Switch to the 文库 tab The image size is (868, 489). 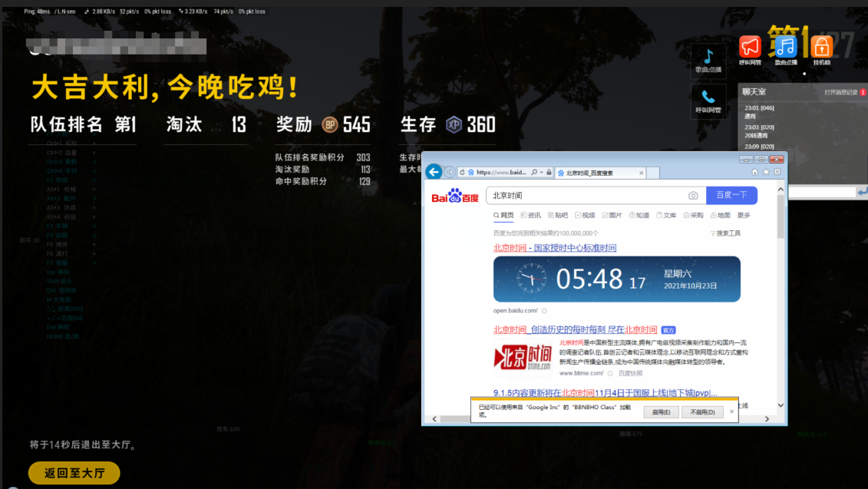pos(666,216)
